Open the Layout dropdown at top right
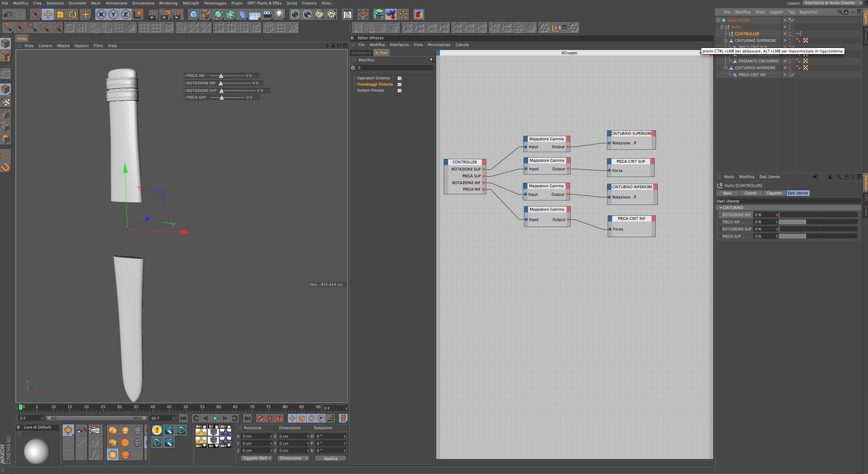This screenshot has height=474, width=868. coord(833,3)
